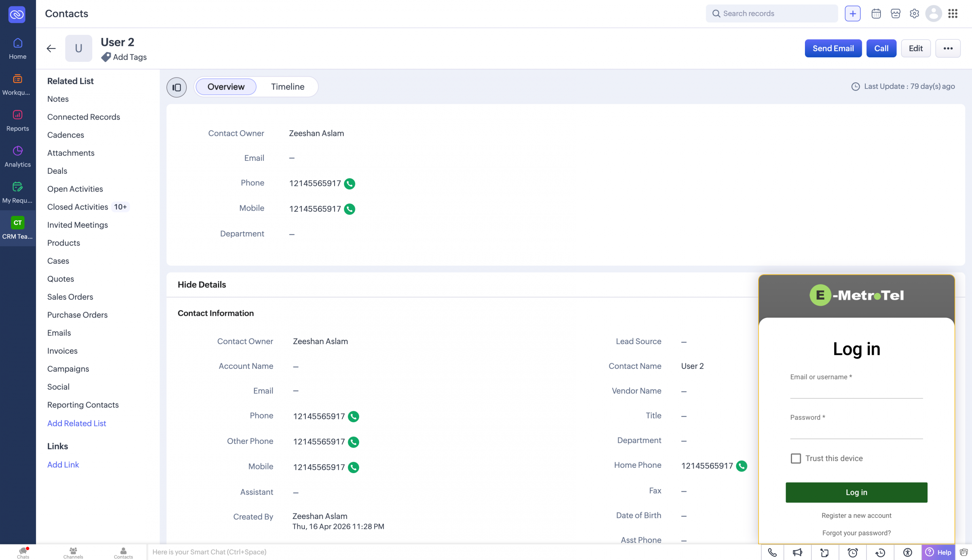Viewport: 972px width, 560px height.
Task: Focus the Password field
Action: click(x=856, y=431)
